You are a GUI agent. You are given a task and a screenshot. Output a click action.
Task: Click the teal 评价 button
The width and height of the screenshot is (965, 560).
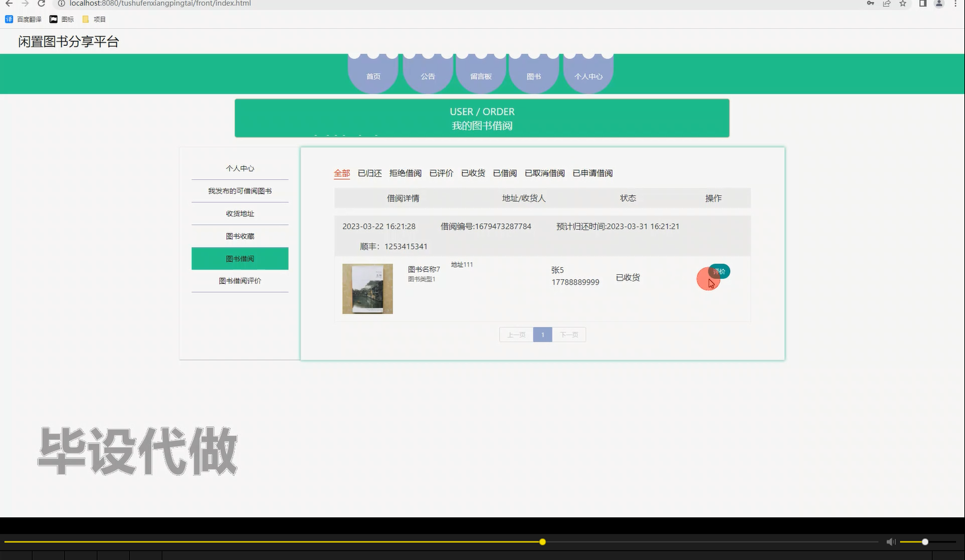point(719,271)
